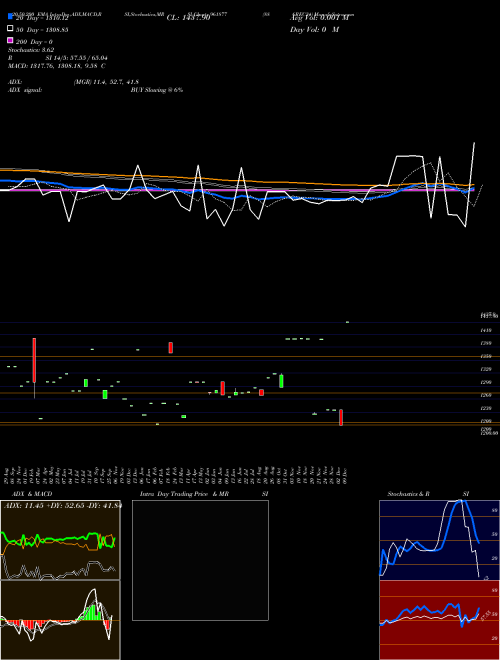This screenshot has height=660, width=500.
Task: Click the 1359 price axis label
Action: tap(486, 357)
